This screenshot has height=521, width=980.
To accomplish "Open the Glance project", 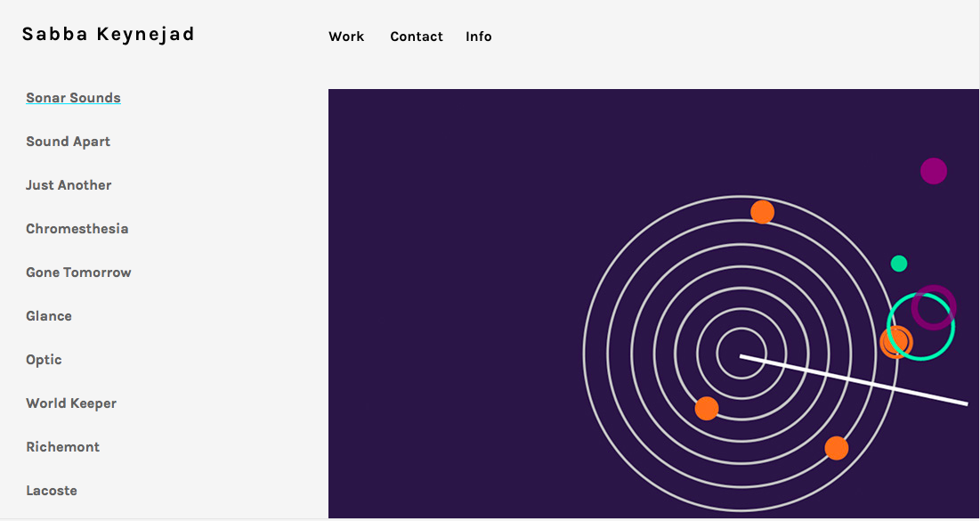I will click(49, 316).
